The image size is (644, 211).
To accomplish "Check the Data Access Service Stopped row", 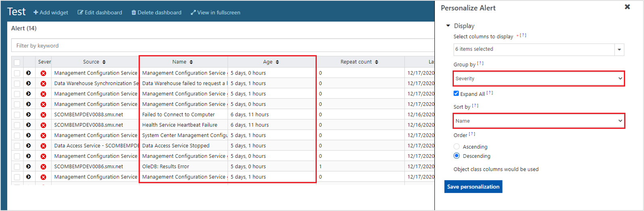I will [17, 146].
